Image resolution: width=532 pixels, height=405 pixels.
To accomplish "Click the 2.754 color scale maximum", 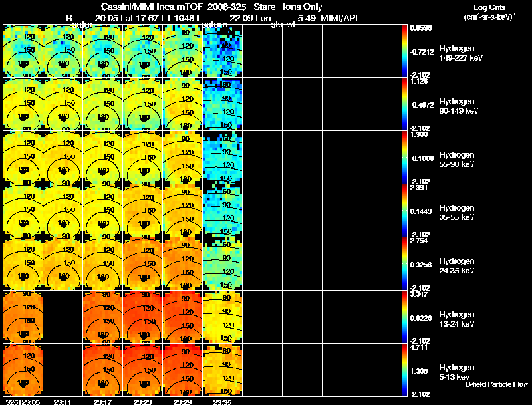I will pos(419,241).
